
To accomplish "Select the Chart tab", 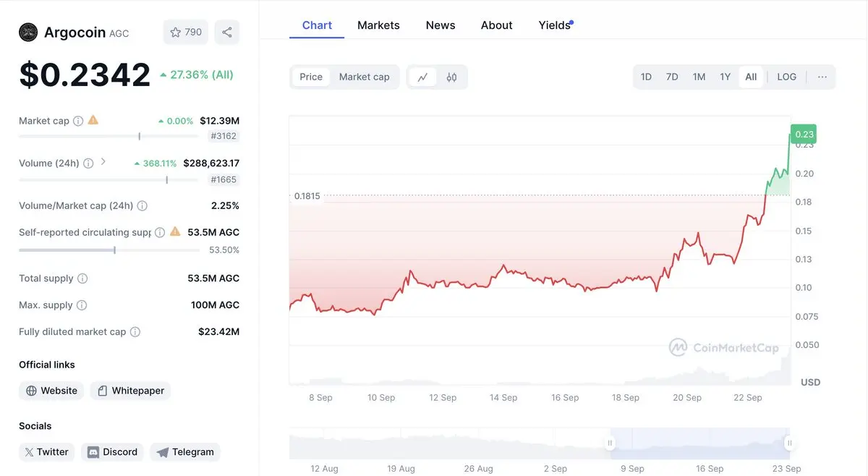I will [x=317, y=25].
